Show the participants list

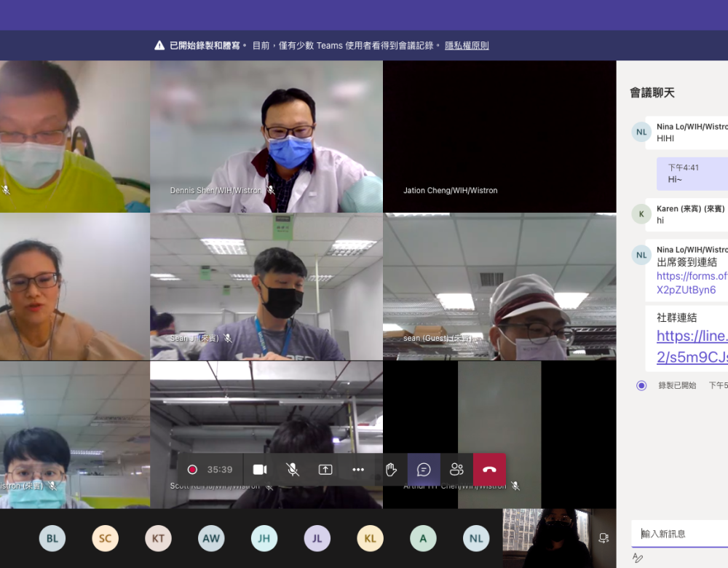click(x=456, y=470)
